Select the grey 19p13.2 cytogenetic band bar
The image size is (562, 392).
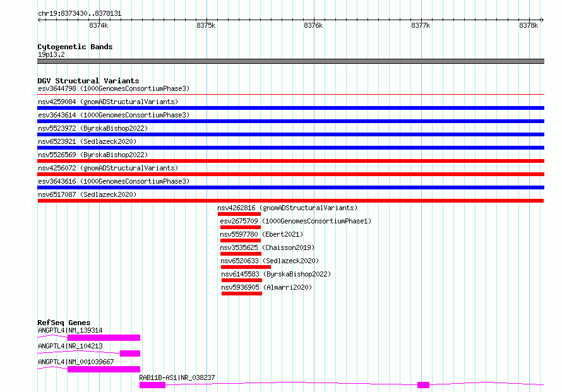290,61
